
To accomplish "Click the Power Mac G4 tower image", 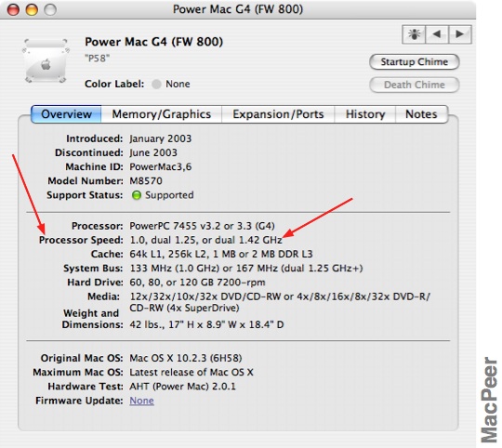I will pos(46,60).
